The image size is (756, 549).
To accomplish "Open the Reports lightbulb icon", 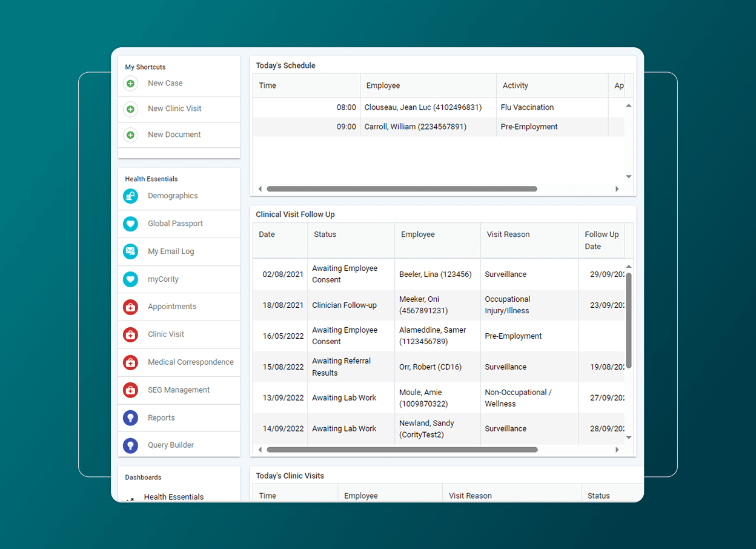I will 130,418.
